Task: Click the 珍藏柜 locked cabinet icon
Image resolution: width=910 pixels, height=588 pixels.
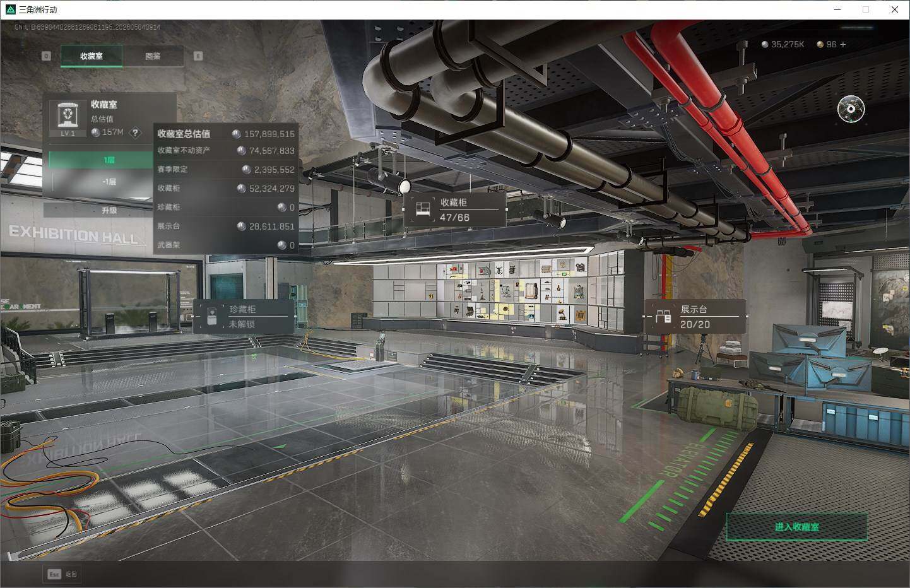Action: [x=213, y=317]
